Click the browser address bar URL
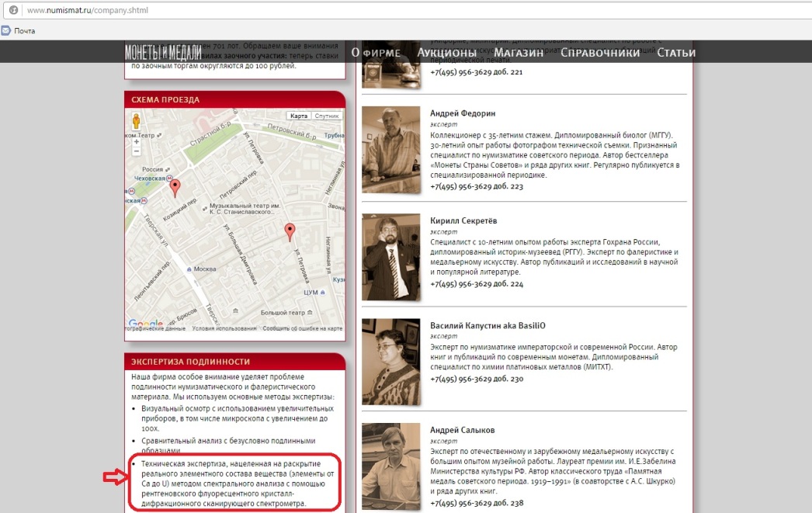 pos(88,10)
